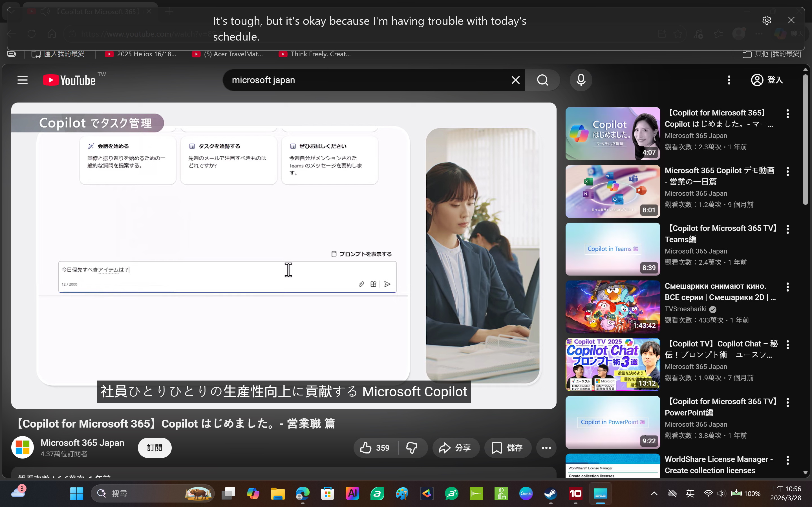Open YouTube settings three-dot menu in header

coord(729,80)
